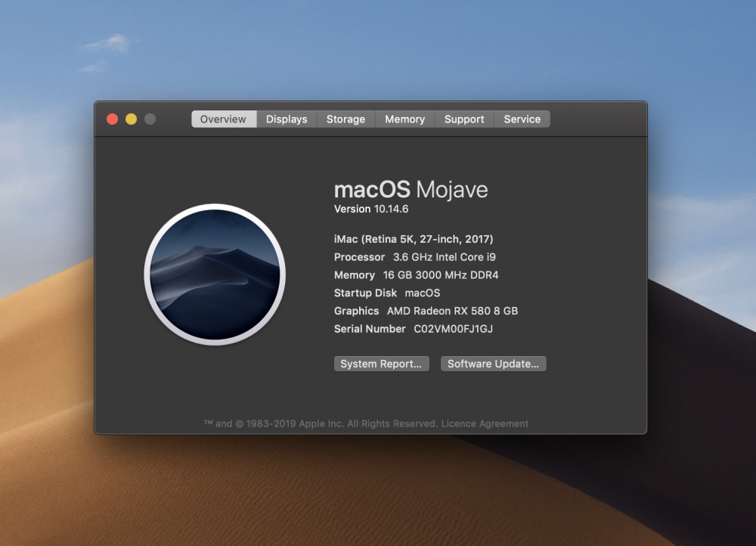Screen dimensions: 756x546
Task: Click the macOS Mojave title
Action: [411, 190]
